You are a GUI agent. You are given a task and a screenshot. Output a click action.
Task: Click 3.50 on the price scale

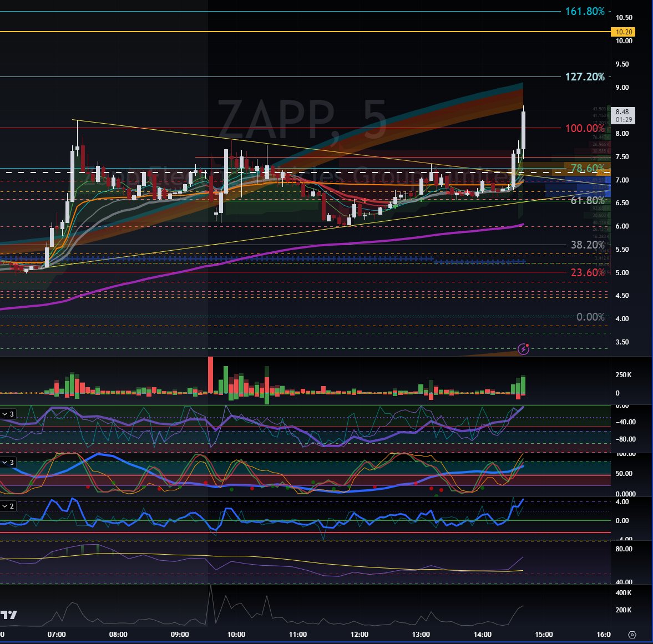coord(622,342)
